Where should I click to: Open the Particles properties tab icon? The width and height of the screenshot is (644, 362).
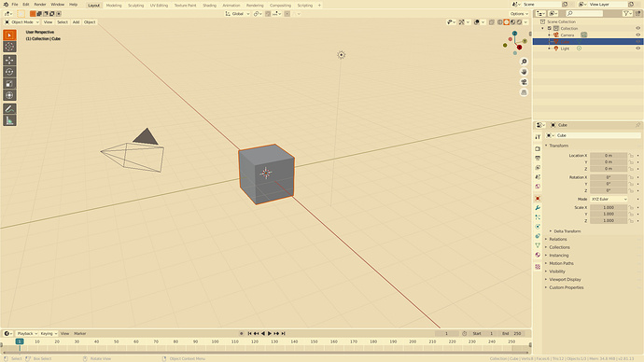tap(538, 217)
